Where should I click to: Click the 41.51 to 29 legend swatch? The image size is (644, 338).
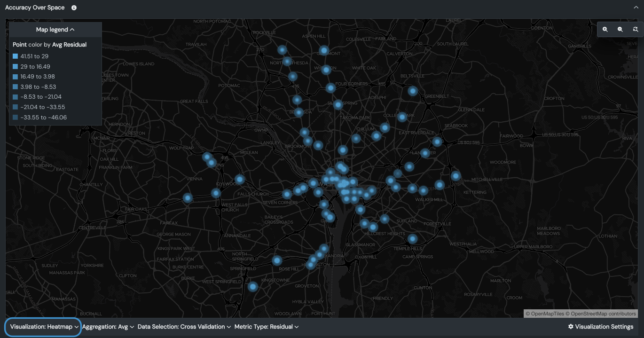pos(16,56)
